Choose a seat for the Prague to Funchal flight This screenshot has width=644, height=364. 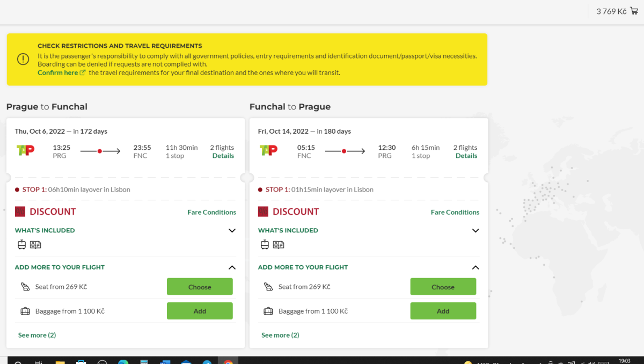(x=200, y=287)
